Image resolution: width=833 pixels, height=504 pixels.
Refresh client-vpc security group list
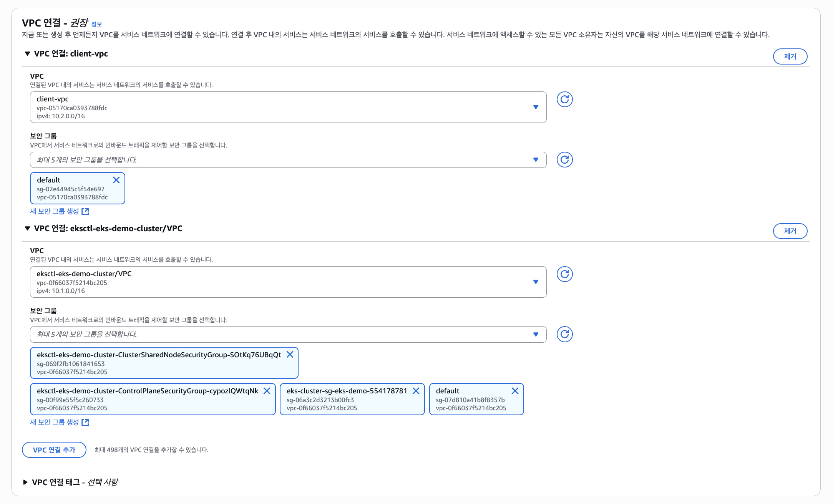[564, 159]
